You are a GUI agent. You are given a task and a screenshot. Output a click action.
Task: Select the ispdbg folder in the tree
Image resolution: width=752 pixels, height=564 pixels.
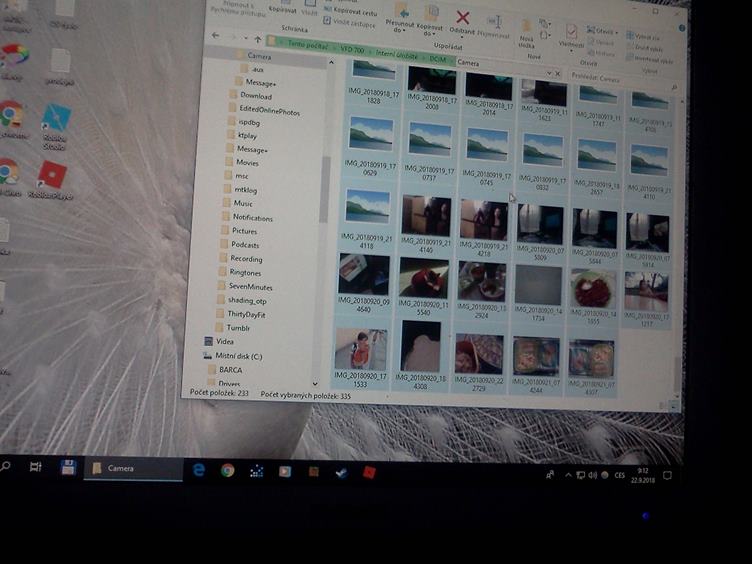click(249, 122)
